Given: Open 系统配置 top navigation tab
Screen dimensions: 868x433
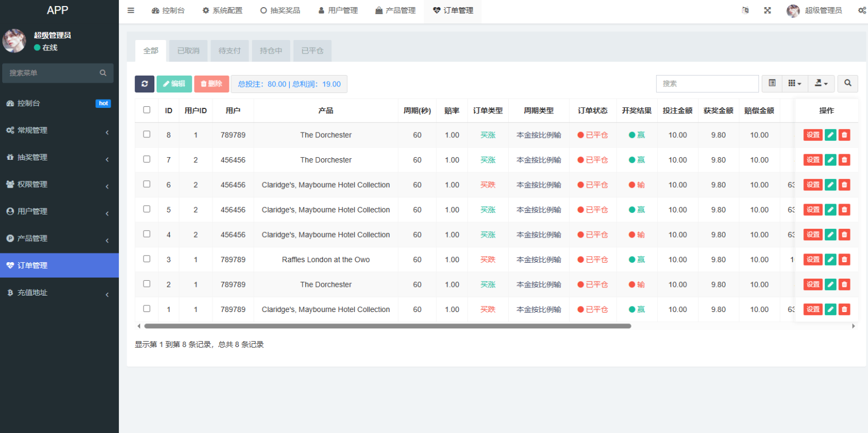Looking at the screenshot, I should pos(222,10).
